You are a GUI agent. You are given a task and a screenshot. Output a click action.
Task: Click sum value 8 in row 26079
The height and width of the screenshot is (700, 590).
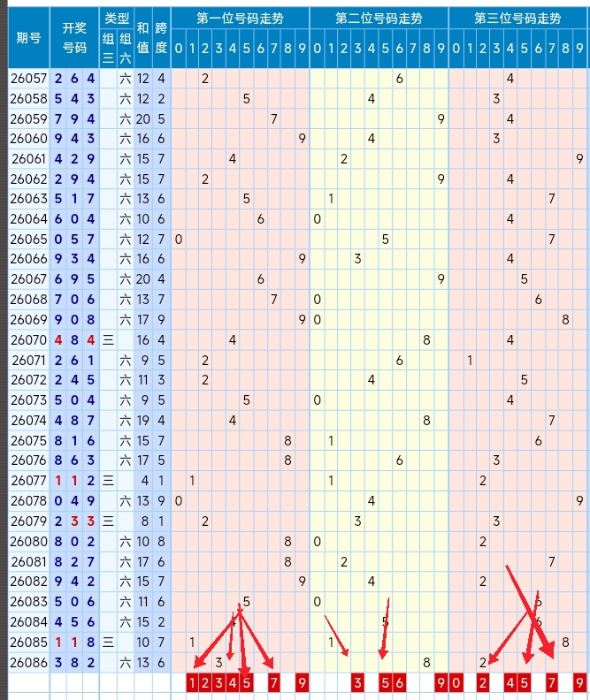(x=145, y=521)
